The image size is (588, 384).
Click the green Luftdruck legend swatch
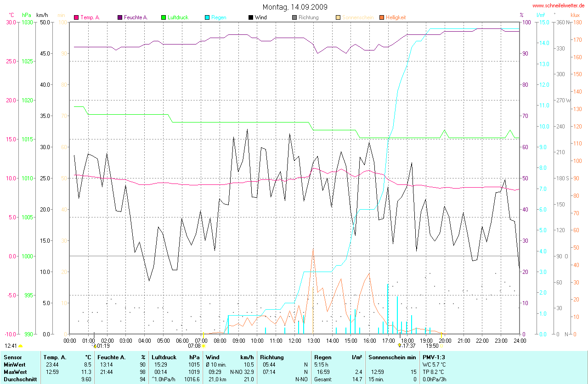pos(164,17)
